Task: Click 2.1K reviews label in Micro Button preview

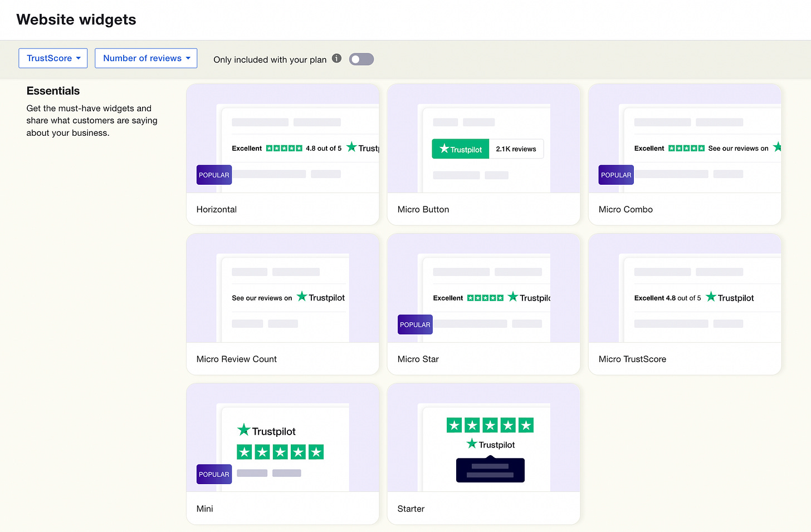Action: (x=516, y=149)
